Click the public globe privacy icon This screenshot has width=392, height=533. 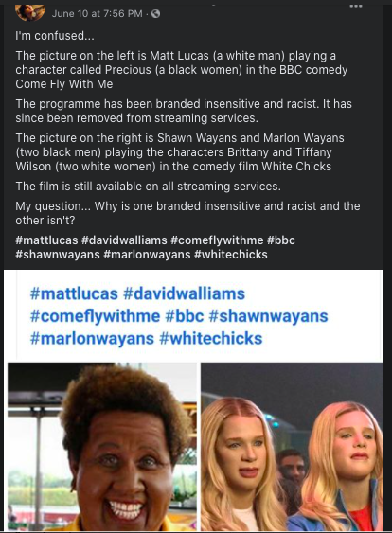tap(155, 14)
